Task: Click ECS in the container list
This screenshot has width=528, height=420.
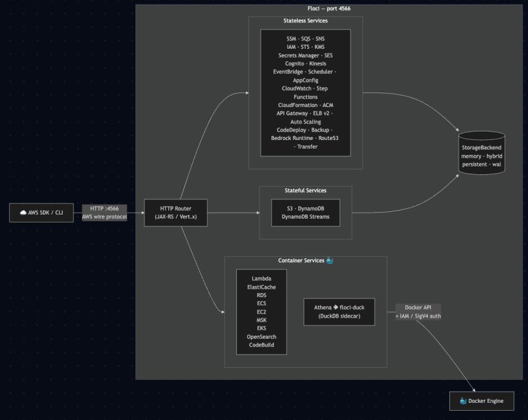Action: click(x=261, y=303)
